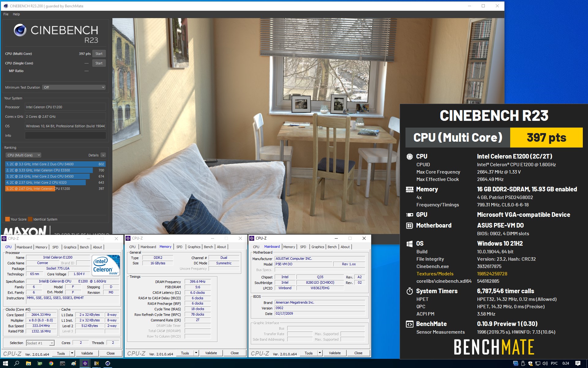
Task: Open the Command Prompt taskbar icon
Action: point(62,363)
